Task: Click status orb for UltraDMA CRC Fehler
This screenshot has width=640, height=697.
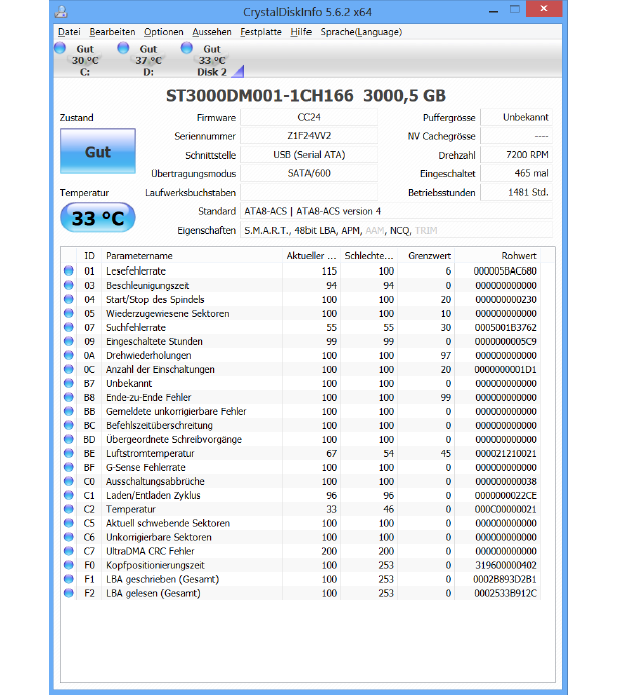Action: [x=68, y=551]
